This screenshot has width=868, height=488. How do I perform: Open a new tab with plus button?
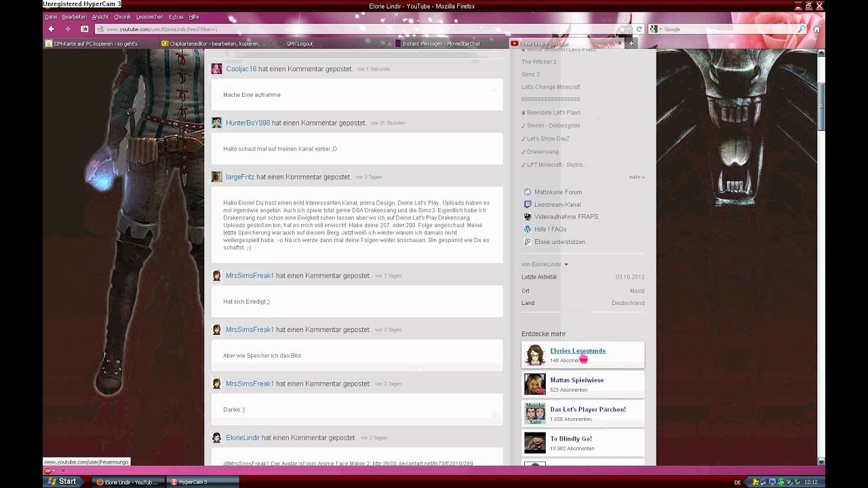tap(631, 43)
